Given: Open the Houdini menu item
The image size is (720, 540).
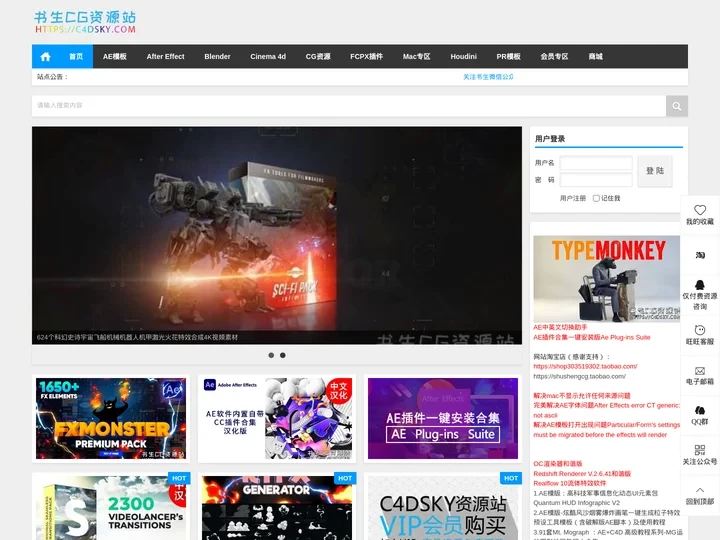Looking at the screenshot, I should pyautogui.click(x=463, y=56).
